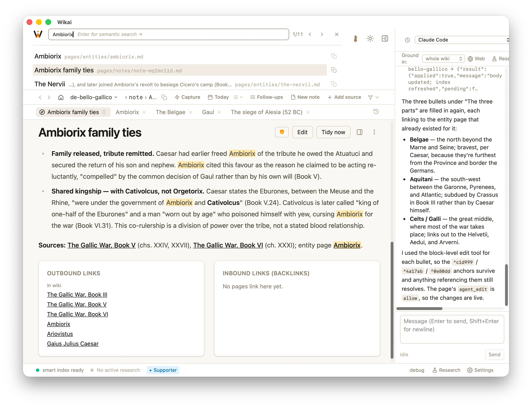Create a New note
532x407 pixels.
(305, 97)
